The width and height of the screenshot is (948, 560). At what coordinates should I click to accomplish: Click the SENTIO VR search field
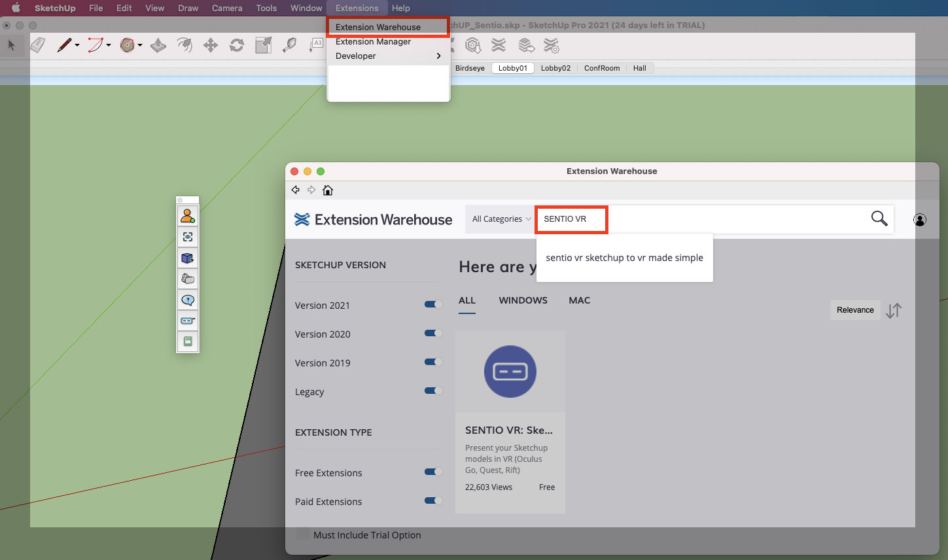coord(701,219)
